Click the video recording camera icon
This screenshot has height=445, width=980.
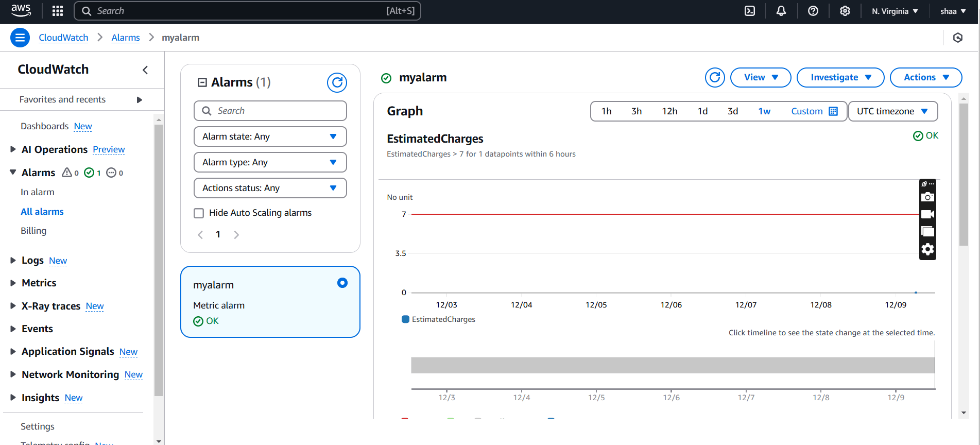click(x=927, y=214)
